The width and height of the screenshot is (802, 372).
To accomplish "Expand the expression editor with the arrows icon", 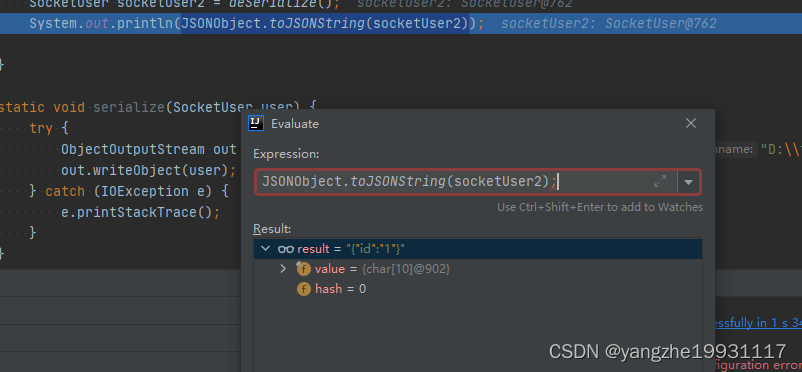I will click(x=660, y=182).
